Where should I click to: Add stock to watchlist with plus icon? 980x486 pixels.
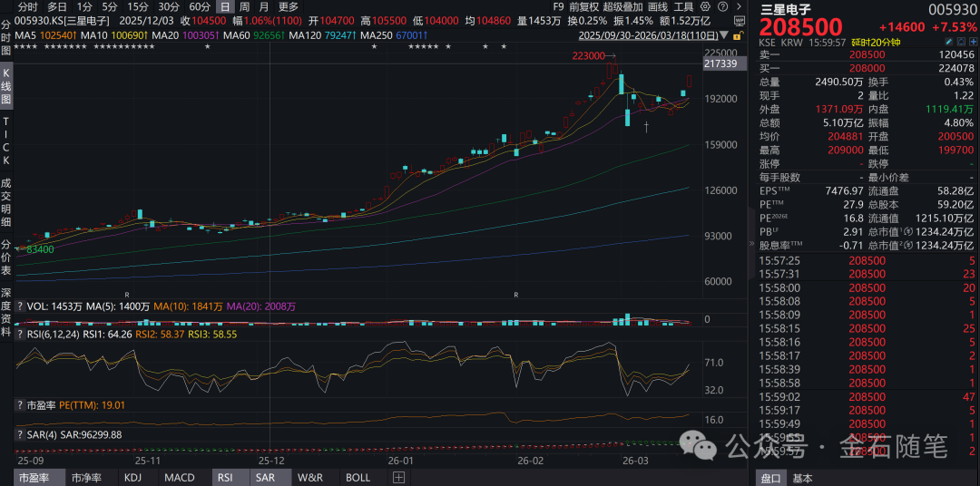973,42
